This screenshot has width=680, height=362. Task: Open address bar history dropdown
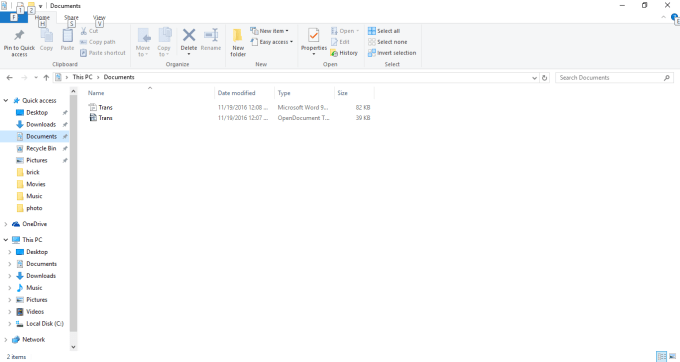[x=534, y=78]
